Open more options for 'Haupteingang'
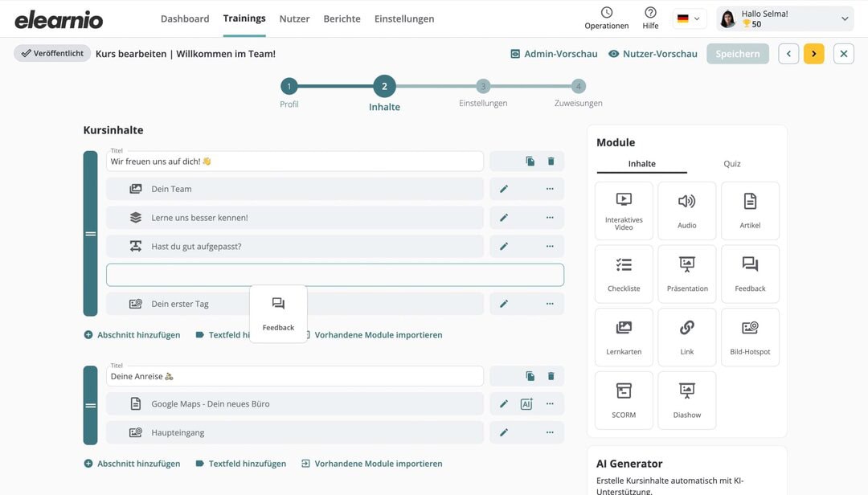This screenshot has height=495, width=868. pos(550,432)
